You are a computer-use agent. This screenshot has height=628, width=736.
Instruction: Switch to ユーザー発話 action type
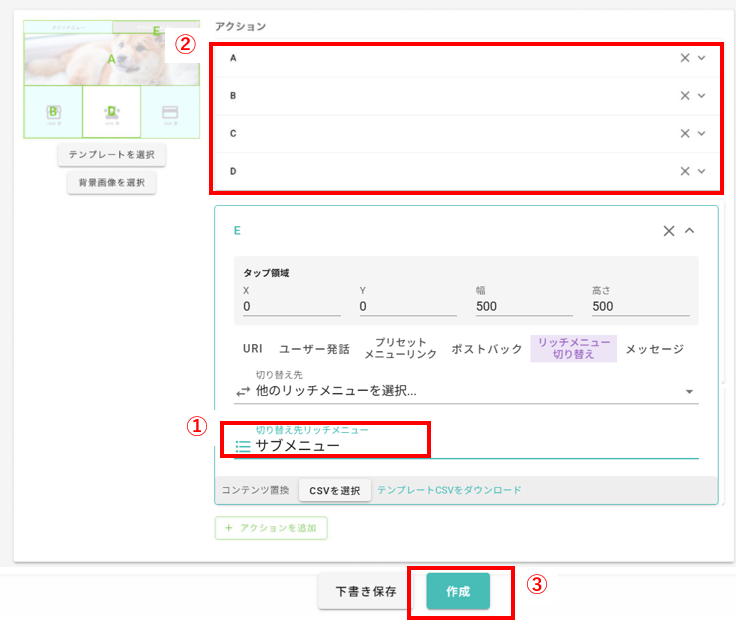[x=314, y=349]
